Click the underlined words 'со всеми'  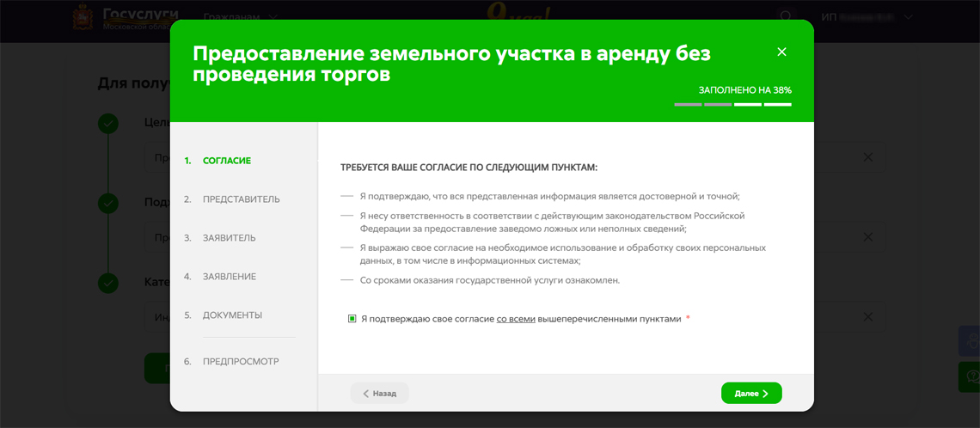pyautogui.click(x=516, y=319)
